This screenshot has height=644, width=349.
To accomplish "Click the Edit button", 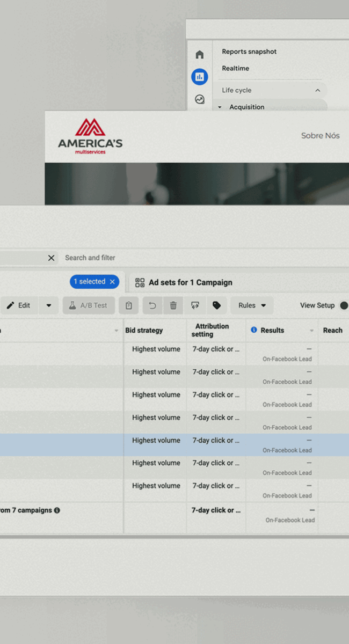I will tap(19, 305).
